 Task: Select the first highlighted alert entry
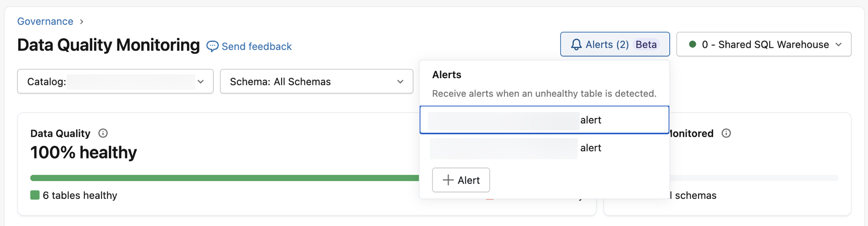[544, 120]
